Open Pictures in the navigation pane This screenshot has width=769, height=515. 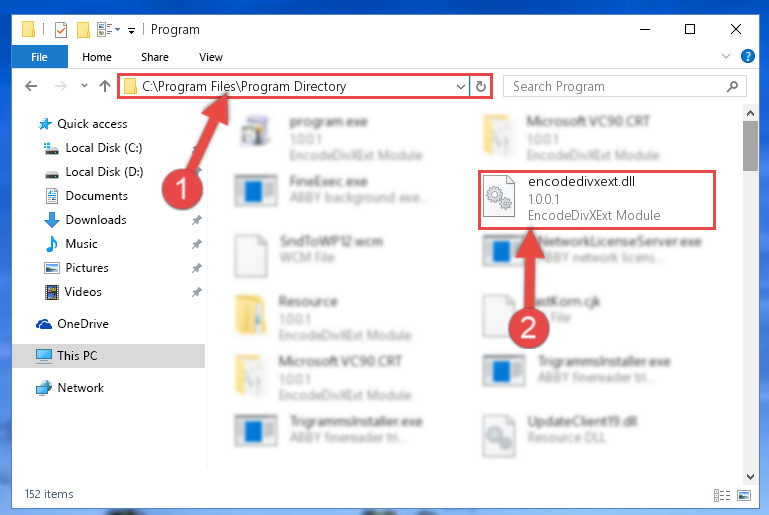coord(87,268)
